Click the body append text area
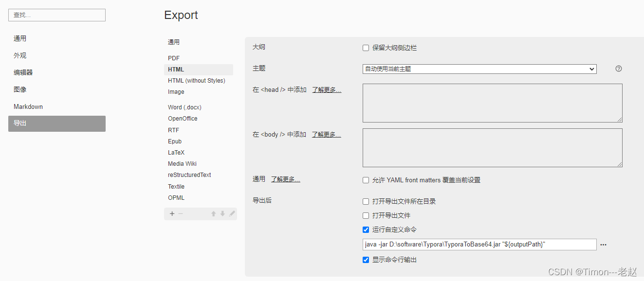Screen dimensions: 644x281 tap(493, 148)
